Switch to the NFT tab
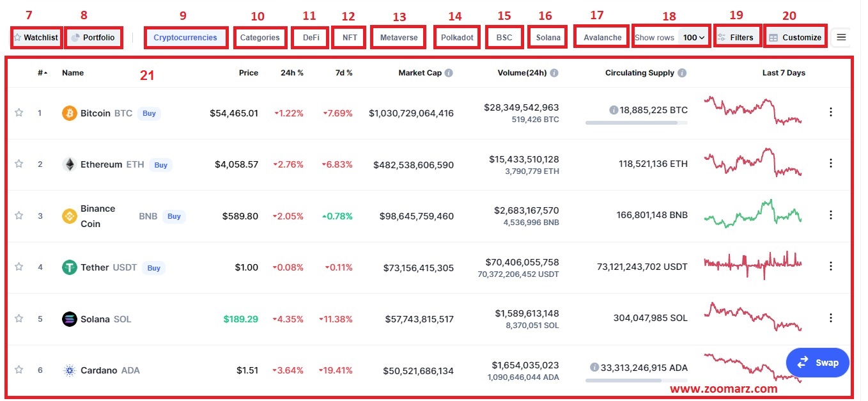The height and width of the screenshot is (401, 868). [x=350, y=38]
